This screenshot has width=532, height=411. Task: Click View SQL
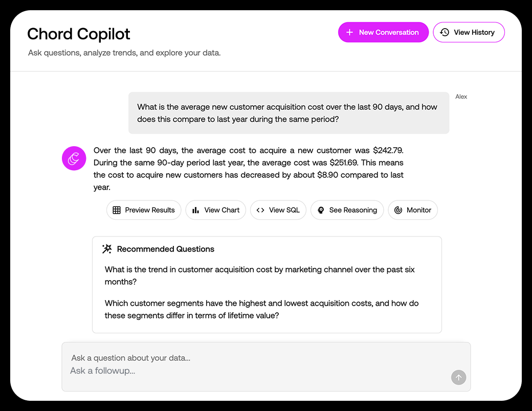coord(278,210)
